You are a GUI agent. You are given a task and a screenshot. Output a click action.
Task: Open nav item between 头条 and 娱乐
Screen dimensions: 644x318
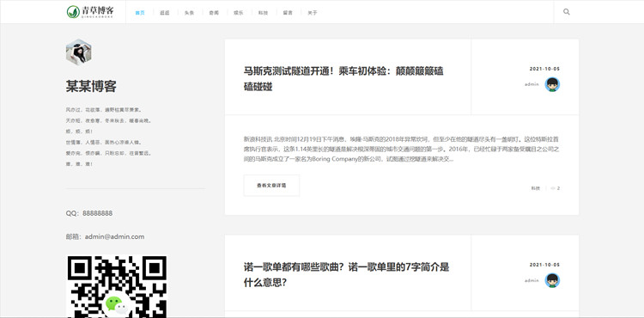click(x=214, y=13)
